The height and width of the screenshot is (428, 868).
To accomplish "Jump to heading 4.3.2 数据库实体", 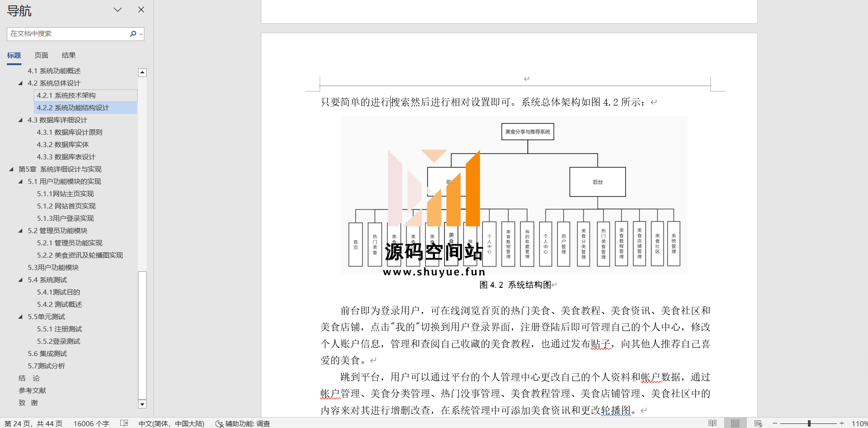I will click(63, 144).
